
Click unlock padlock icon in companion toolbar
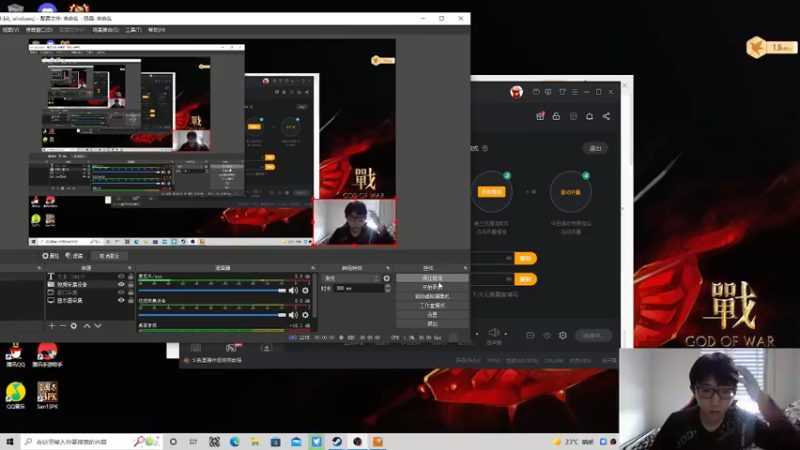coord(556,116)
